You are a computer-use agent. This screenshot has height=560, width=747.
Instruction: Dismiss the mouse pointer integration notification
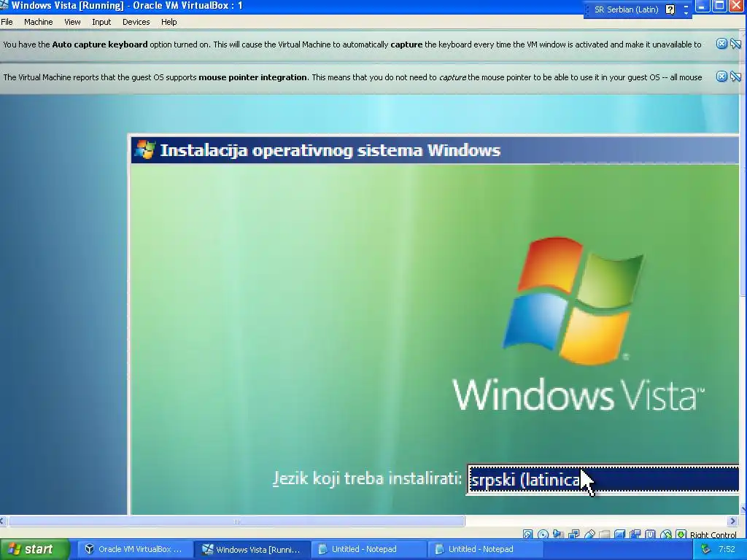721,76
